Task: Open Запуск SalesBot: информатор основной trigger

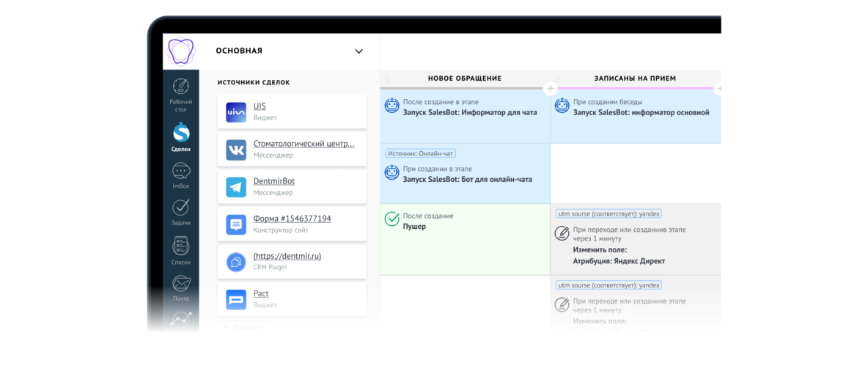Action: coord(641,113)
